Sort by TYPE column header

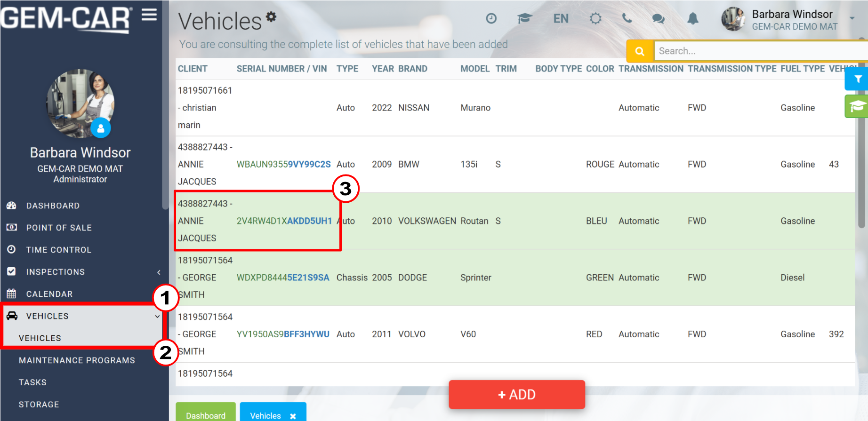pyautogui.click(x=347, y=69)
